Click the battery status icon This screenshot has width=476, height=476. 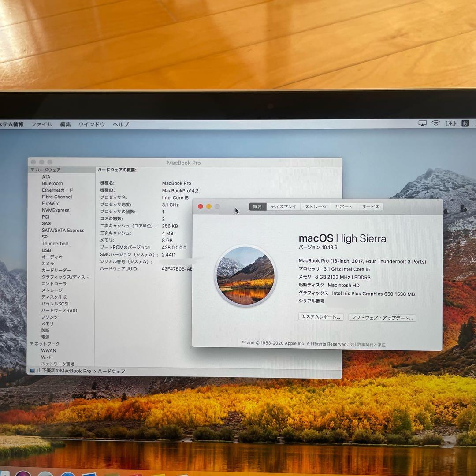point(450,124)
